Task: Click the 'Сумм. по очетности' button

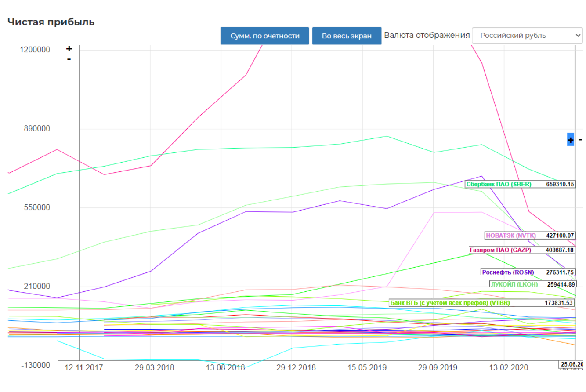Action: 264,36
